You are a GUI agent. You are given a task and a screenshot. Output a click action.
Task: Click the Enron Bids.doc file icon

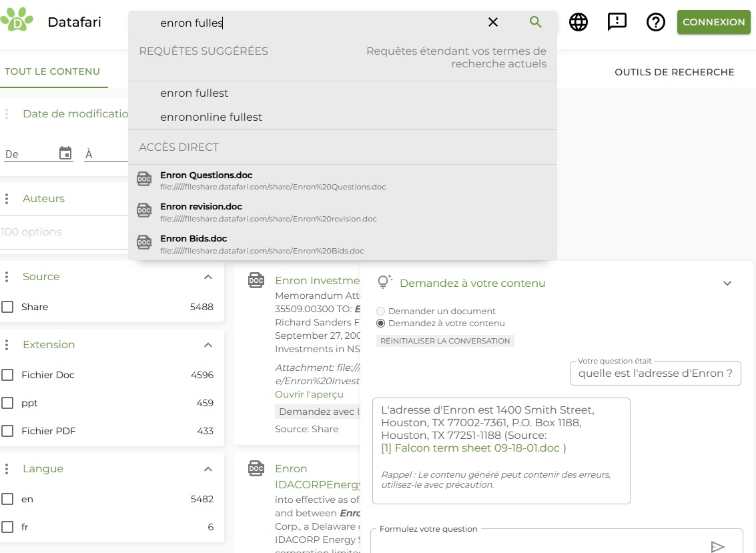pyautogui.click(x=144, y=242)
